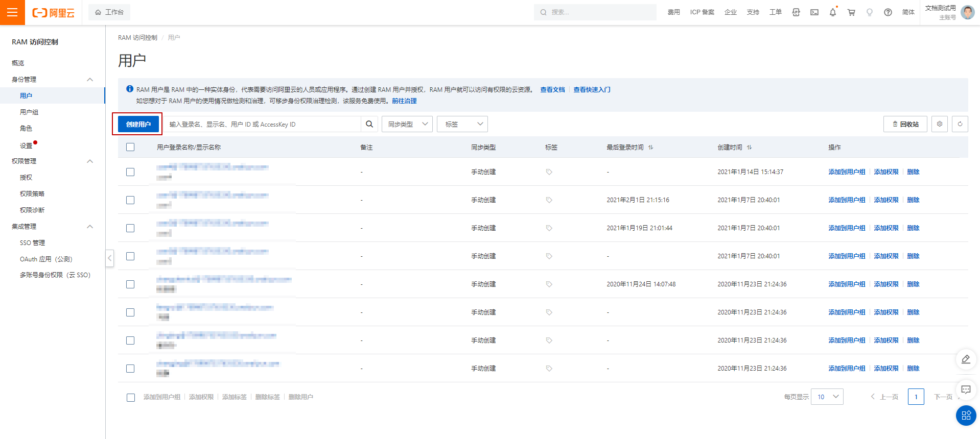Click the Alibaba Cloud logo
Image resolution: width=980 pixels, height=439 pixels.
point(54,13)
